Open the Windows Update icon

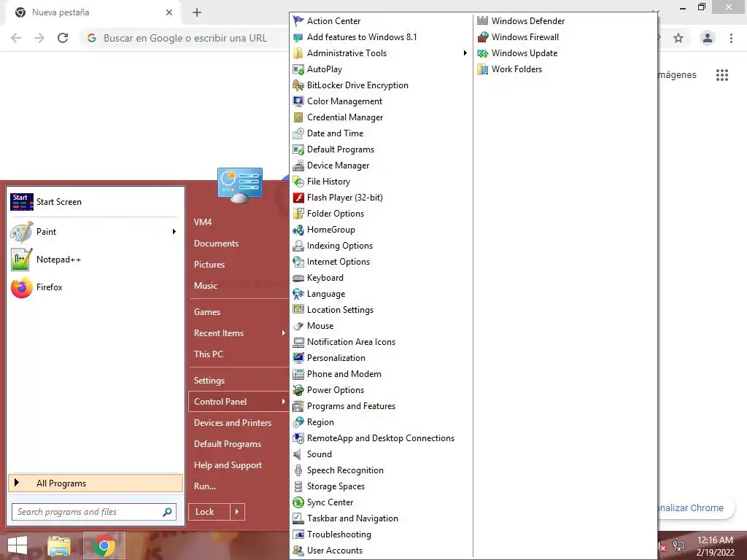click(x=483, y=52)
